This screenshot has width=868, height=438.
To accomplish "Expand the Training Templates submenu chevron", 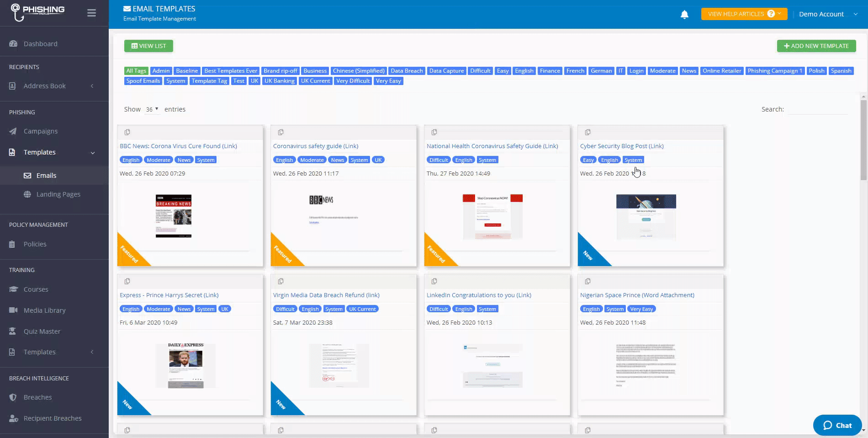I will pyautogui.click(x=92, y=352).
